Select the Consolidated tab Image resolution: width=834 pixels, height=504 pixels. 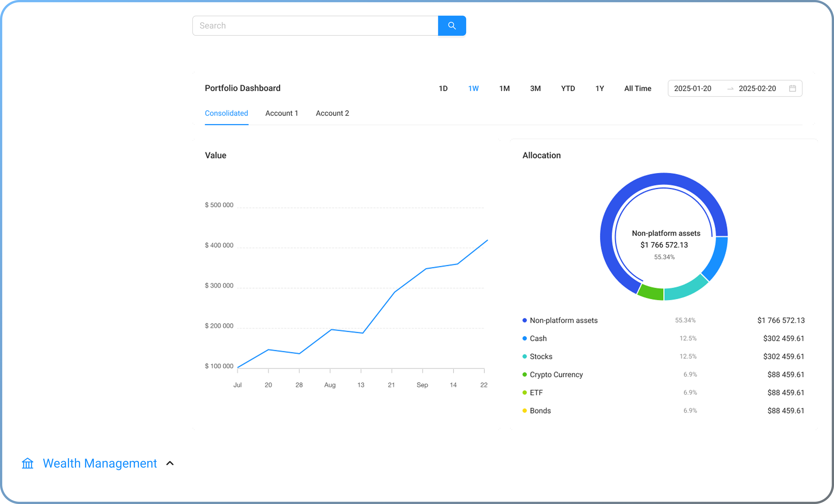point(226,113)
